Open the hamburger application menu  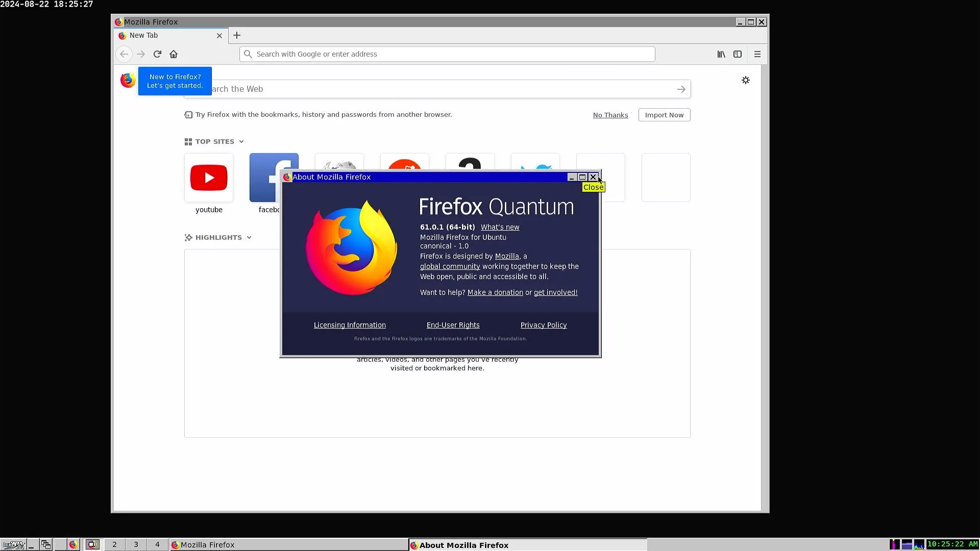(757, 54)
